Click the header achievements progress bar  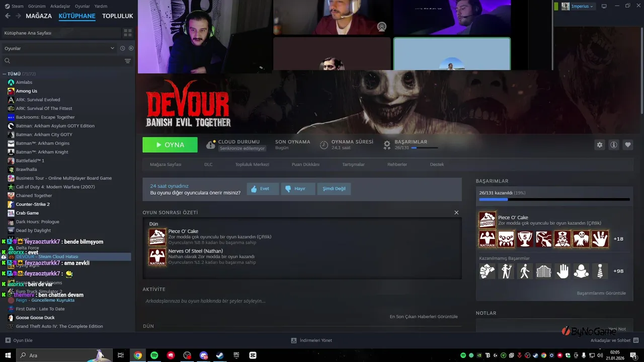(x=424, y=148)
